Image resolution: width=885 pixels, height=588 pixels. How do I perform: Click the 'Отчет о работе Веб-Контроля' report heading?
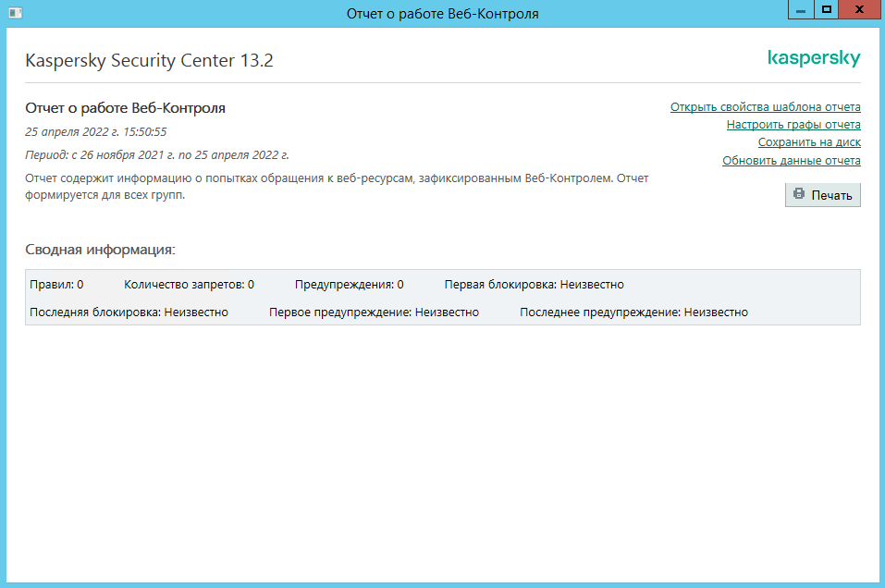click(x=125, y=108)
